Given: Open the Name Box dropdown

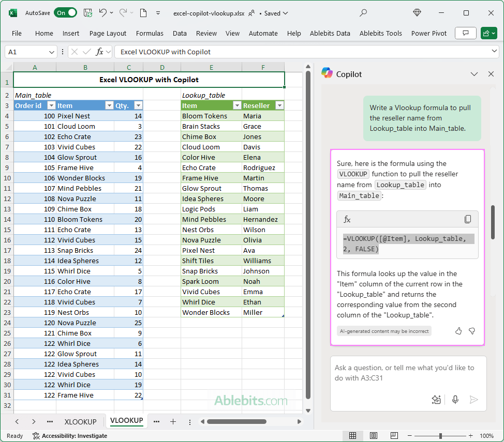Looking at the screenshot, I should point(51,52).
